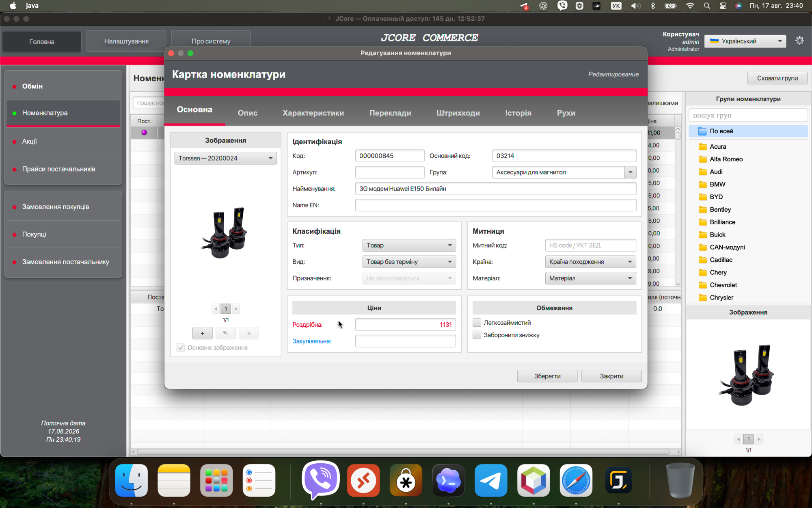Screen dimensions: 812x508
Task: Click the folder icon beside BMW
Action: pos(703,185)
